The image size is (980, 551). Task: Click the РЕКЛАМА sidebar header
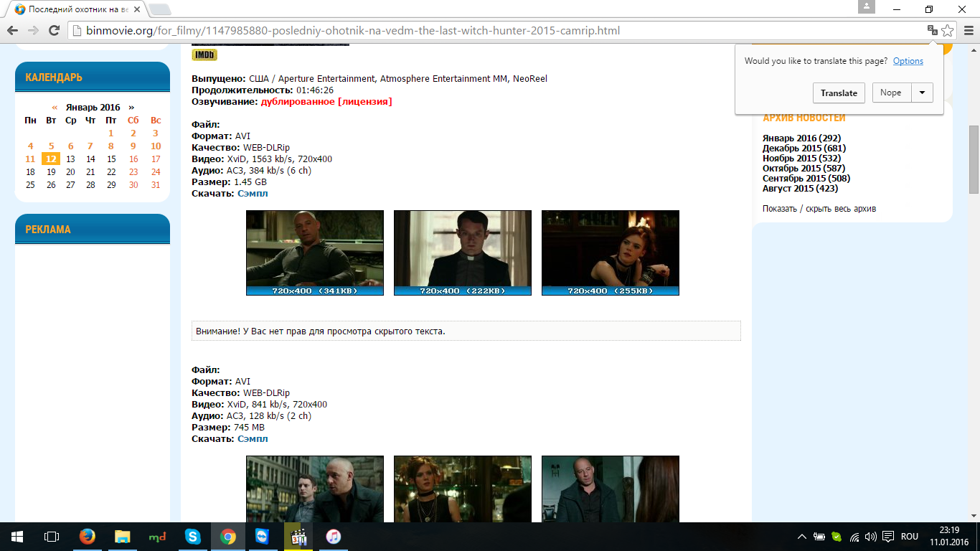[93, 229]
